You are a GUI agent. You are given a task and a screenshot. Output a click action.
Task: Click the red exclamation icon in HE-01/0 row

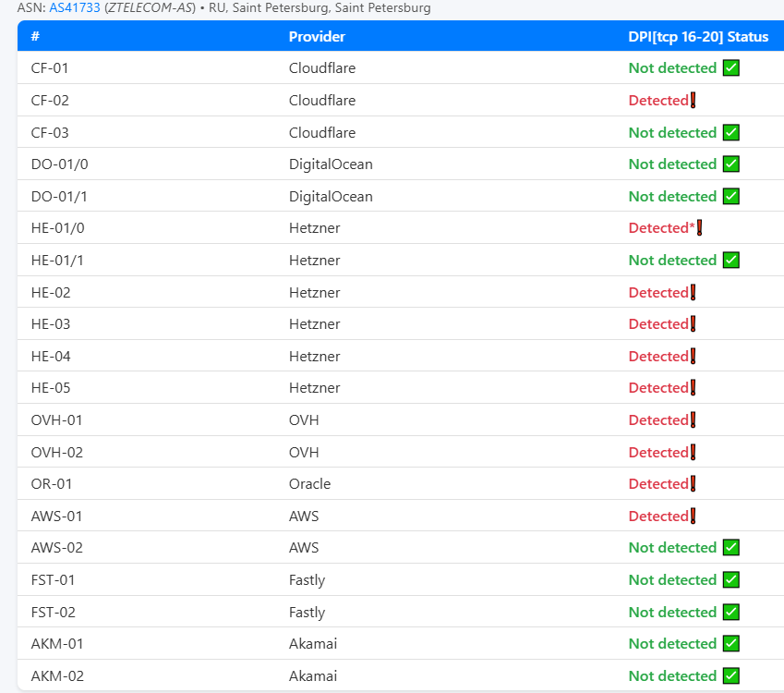(699, 227)
